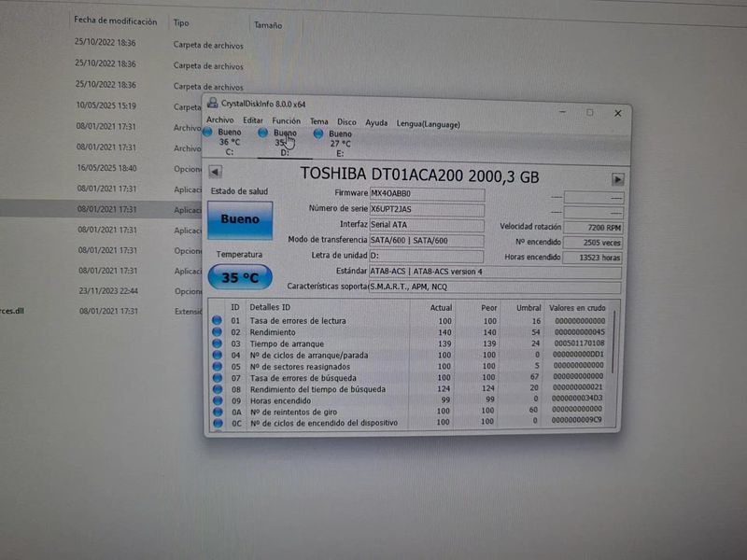Click the E: drive blue status orb
This screenshot has width=747, height=560.
[318, 133]
